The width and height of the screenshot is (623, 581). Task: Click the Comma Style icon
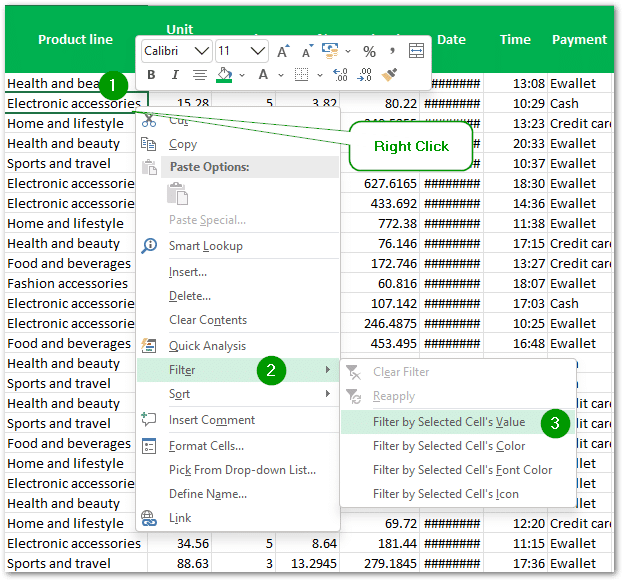pos(392,51)
